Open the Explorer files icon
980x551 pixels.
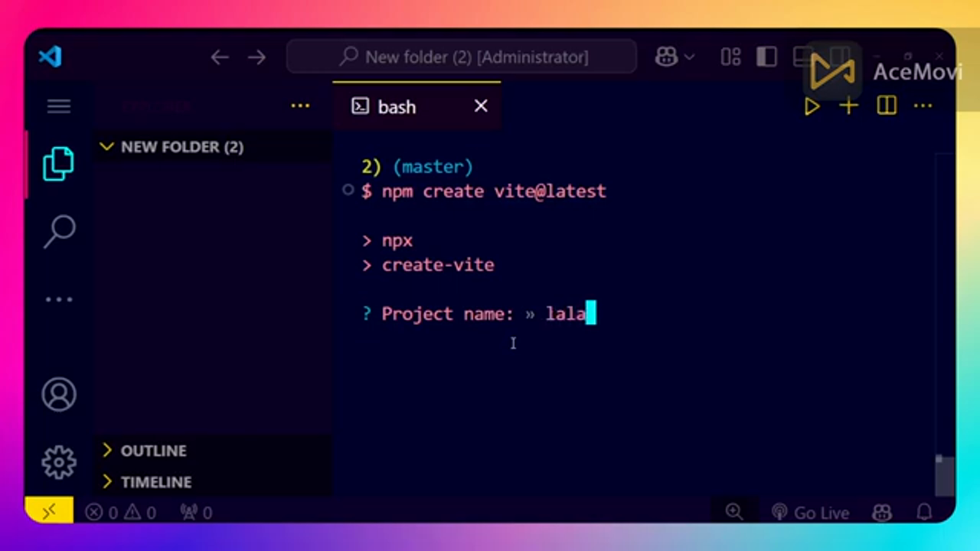[x=59, y=164]
